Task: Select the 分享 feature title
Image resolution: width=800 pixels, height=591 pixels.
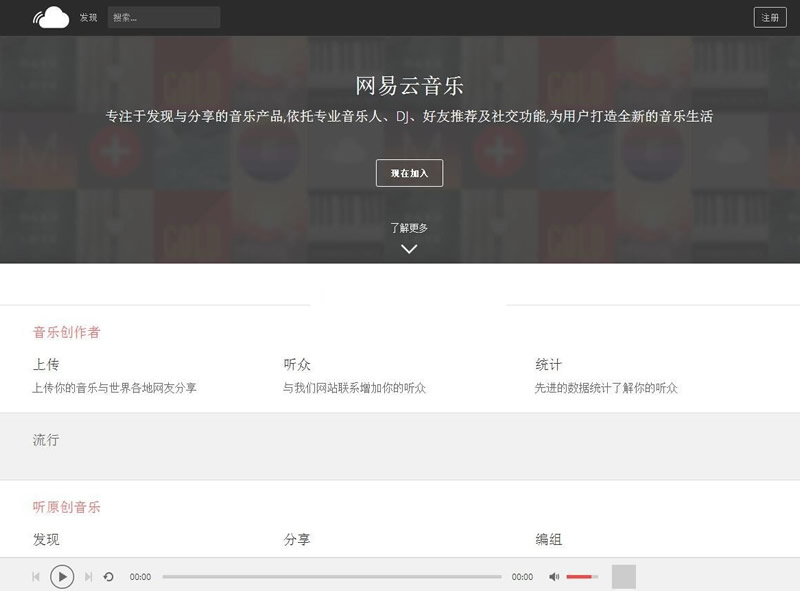Action: (297, 539)
